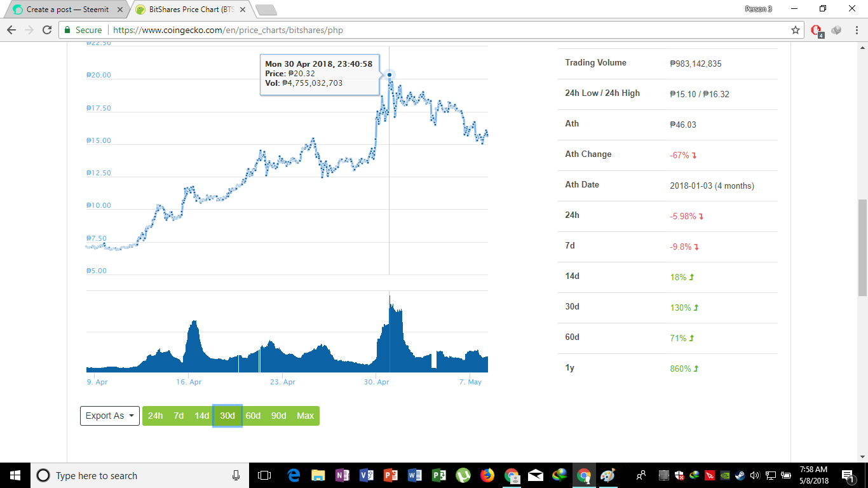Launch Firefox from the taskbar
The height and width of the screenshot is (488, 868).
click(x=487, y=475)
